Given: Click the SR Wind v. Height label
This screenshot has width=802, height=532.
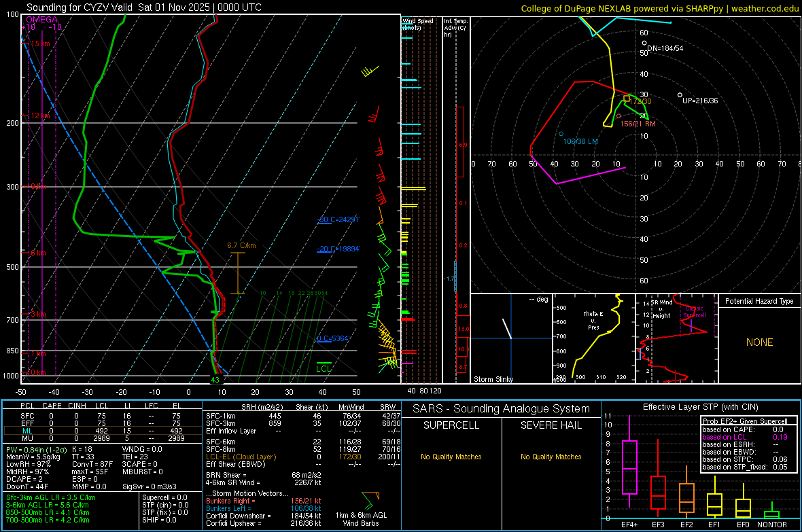Looking at the screenshot, I should tap(661, 309).
